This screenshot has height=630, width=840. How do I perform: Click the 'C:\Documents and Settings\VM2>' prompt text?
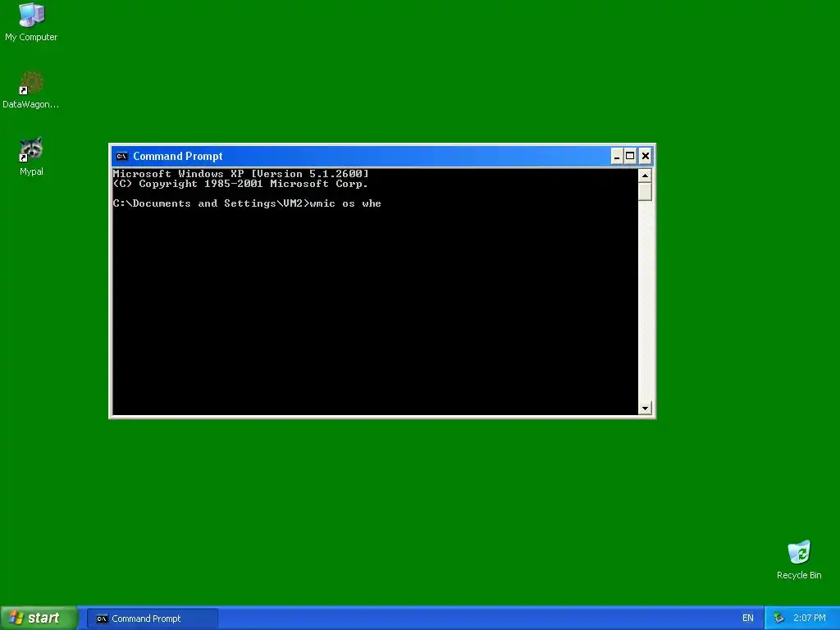[211, 203]
